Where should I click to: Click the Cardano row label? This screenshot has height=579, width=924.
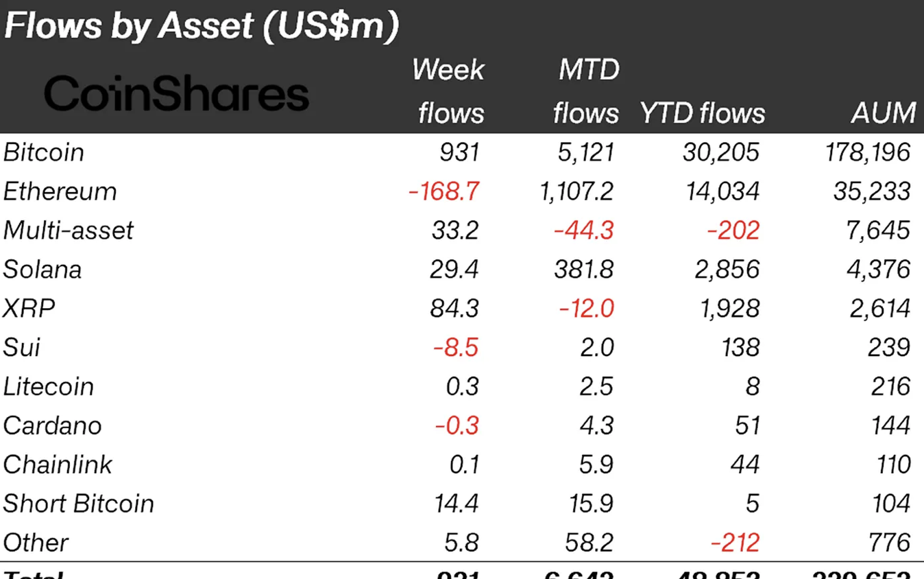52,425
